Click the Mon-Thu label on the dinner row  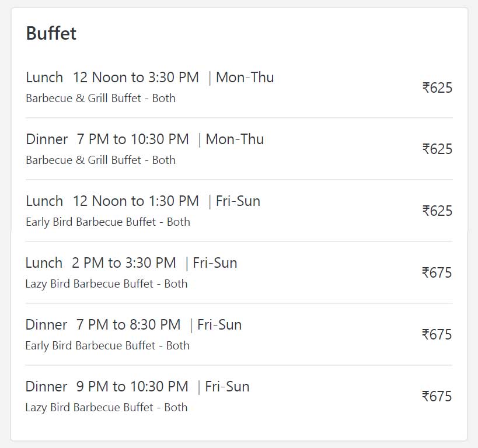click(x=235, y=139)
